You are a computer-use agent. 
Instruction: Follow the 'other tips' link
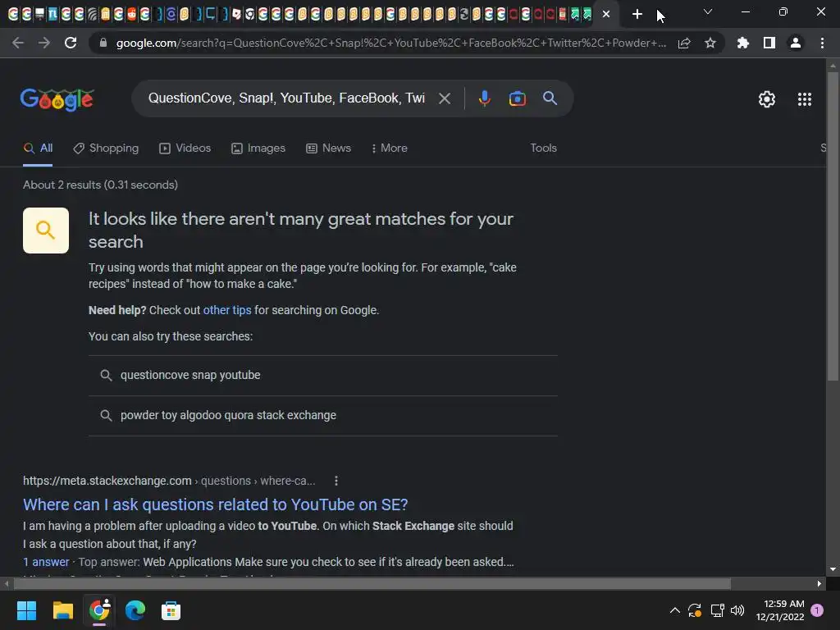click(226, 310)
